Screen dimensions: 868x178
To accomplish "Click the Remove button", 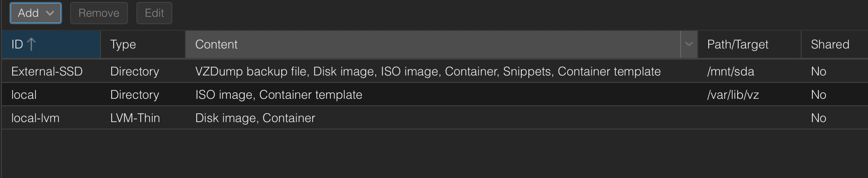I will click(99, 13).
